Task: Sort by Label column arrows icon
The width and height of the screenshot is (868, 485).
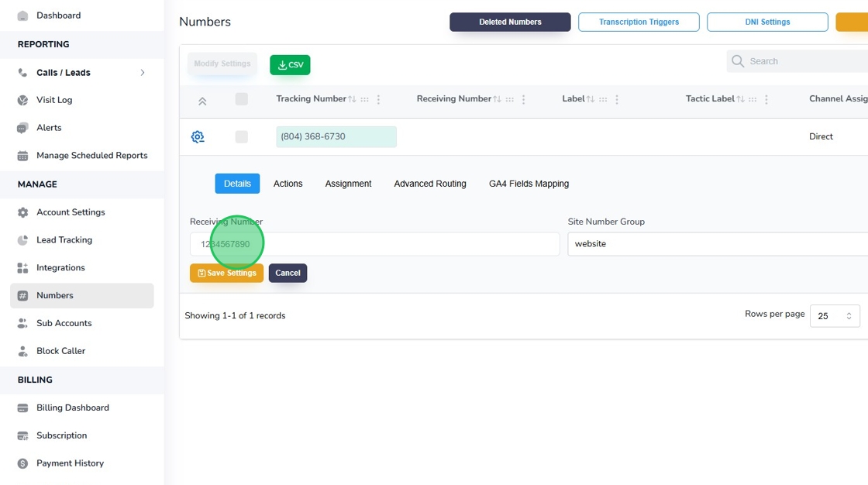Action: click(591, 99)
